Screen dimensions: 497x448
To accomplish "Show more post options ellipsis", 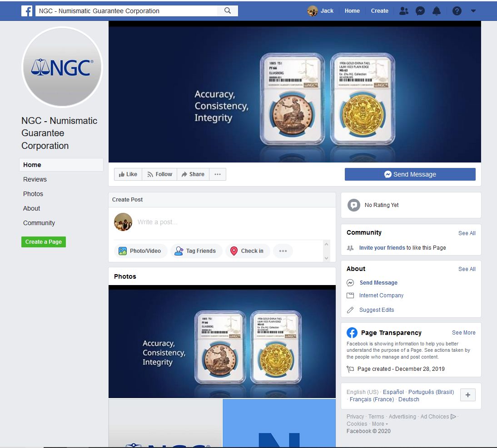I will (x=283, y=251).
